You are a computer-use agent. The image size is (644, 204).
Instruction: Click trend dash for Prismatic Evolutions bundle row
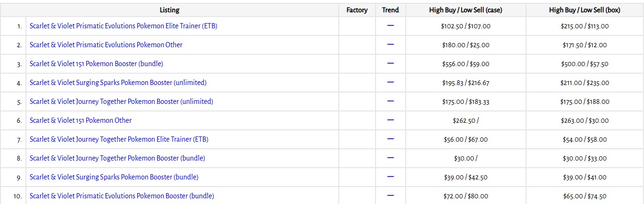[390, 195]
